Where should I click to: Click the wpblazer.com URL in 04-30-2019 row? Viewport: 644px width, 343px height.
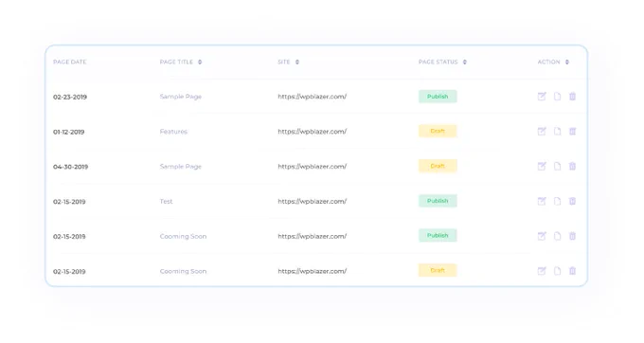pyautogui.click(x=313, y=167)
